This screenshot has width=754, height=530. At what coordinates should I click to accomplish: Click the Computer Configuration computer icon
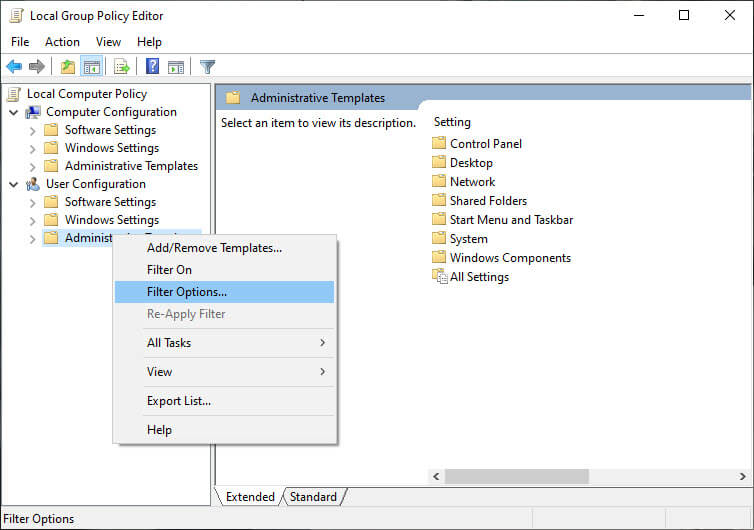pos(33,112)
